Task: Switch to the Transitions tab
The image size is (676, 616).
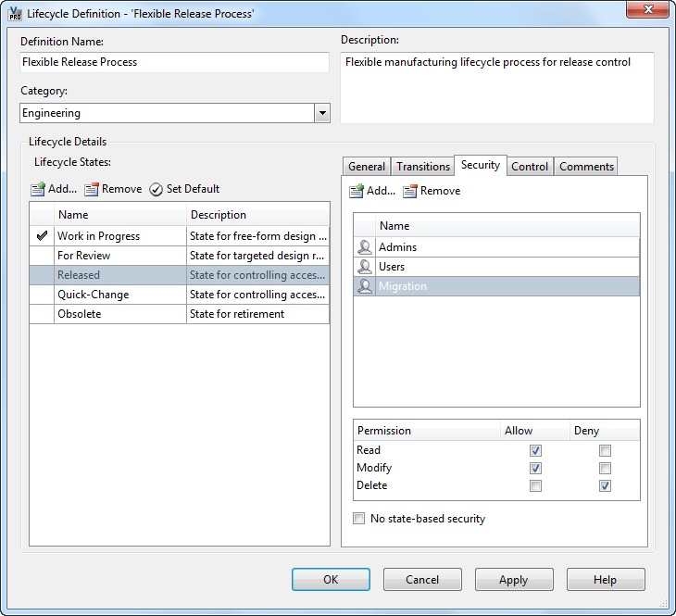Action: [x=423, y=167]
